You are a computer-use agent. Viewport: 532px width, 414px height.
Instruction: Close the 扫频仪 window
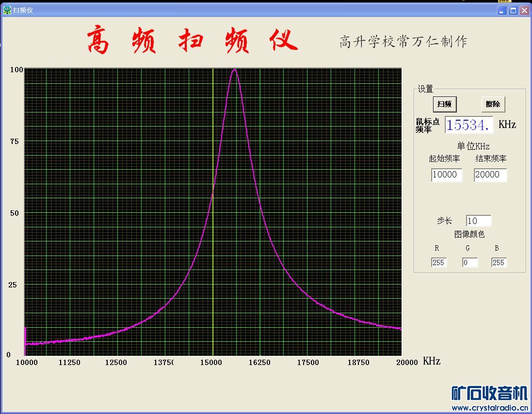tap(525, 11)
